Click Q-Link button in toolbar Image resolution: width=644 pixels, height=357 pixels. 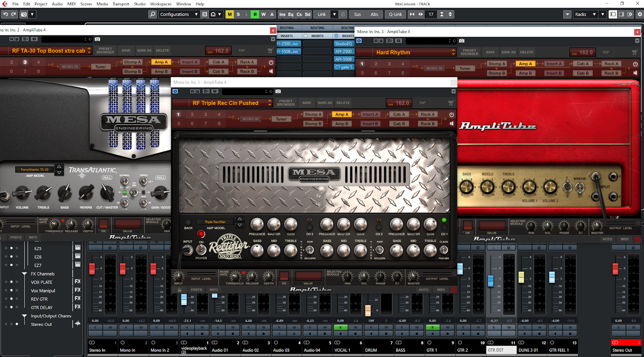tap(395, 14)
